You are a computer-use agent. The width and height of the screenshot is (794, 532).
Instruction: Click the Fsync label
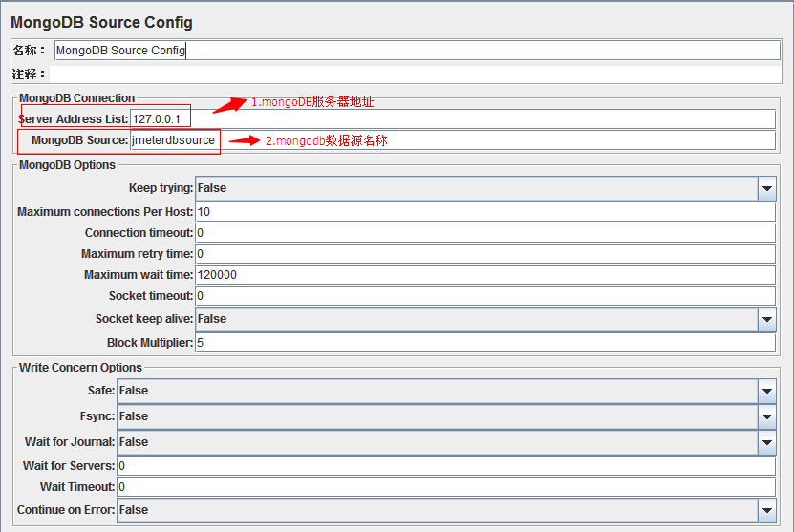coord(97,416)
